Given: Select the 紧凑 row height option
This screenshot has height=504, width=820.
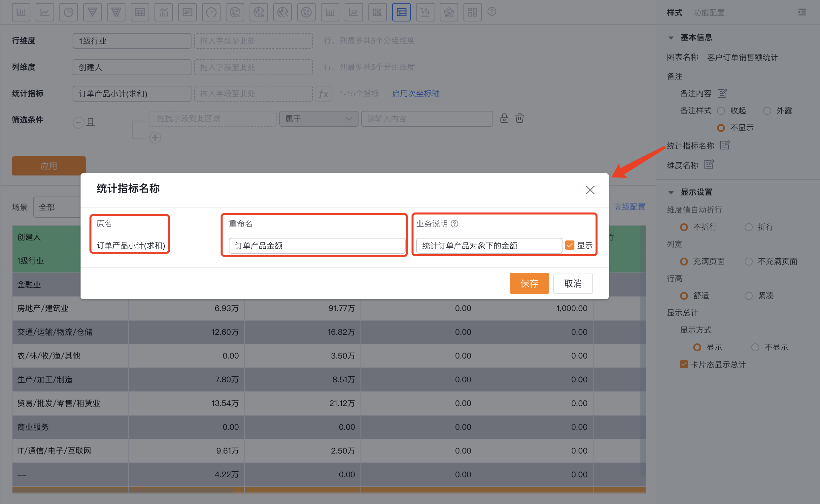Looking at the screenshot, I should tap(749, 296).
